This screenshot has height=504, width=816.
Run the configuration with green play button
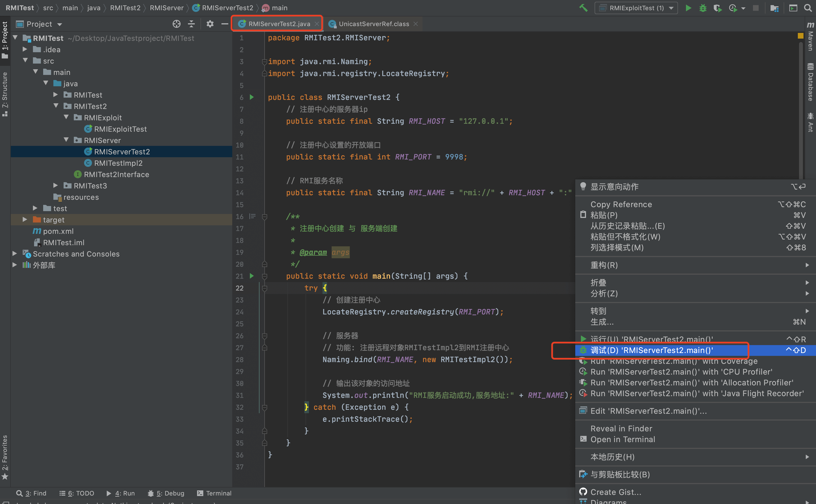pyautogui.click(x=688, y=8)
